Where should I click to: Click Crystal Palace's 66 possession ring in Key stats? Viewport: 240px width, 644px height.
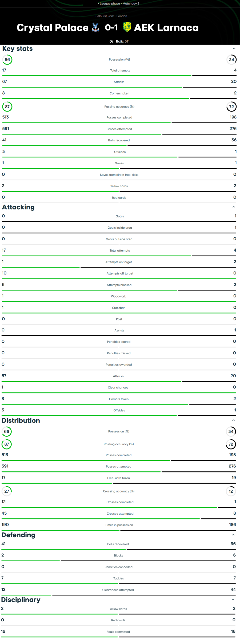(7, 59)
